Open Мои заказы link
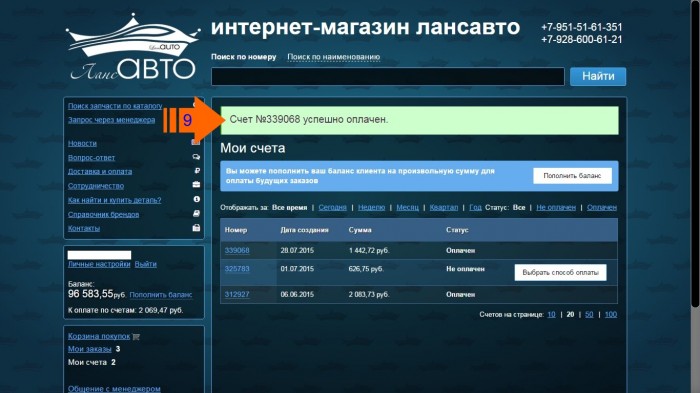700x393 pixels. [90, 349]
